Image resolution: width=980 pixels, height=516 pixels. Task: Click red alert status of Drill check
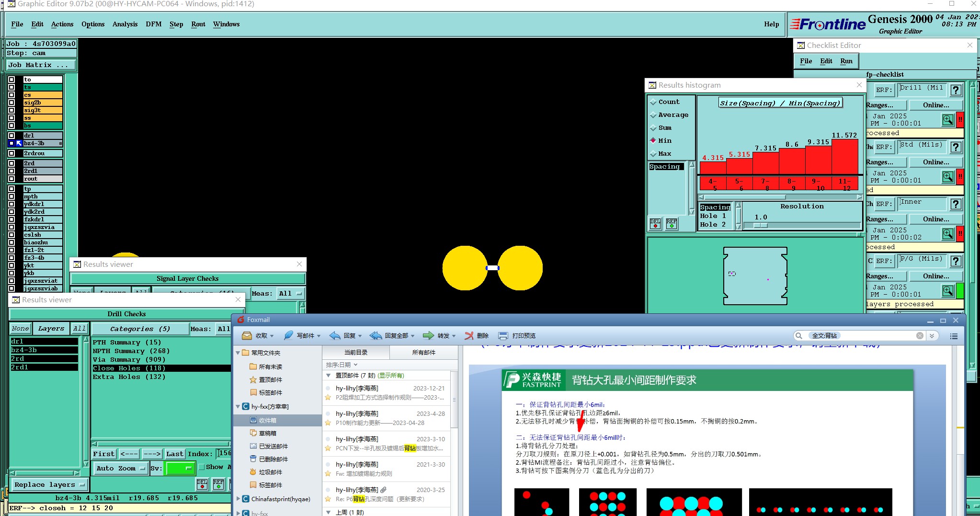pyautogui.click(x=960, y=120)
